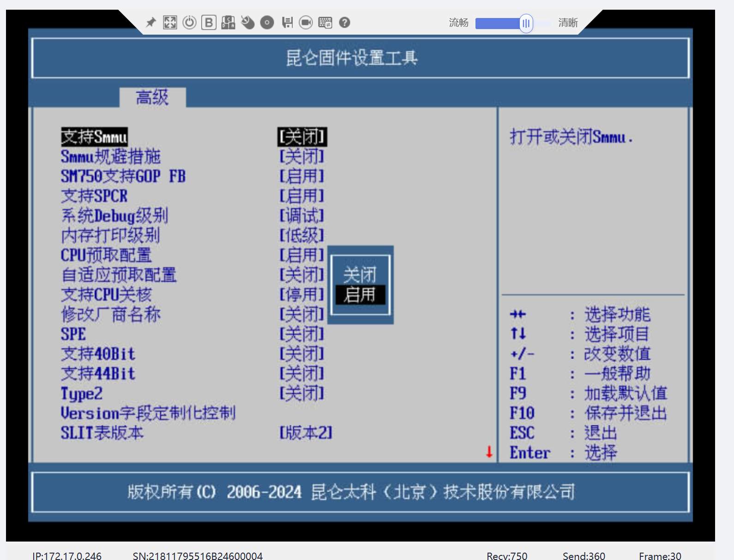Select 支持44Bit setting
Image resolution: width=734 pixels, height=560 pixels.
point(98,374)
